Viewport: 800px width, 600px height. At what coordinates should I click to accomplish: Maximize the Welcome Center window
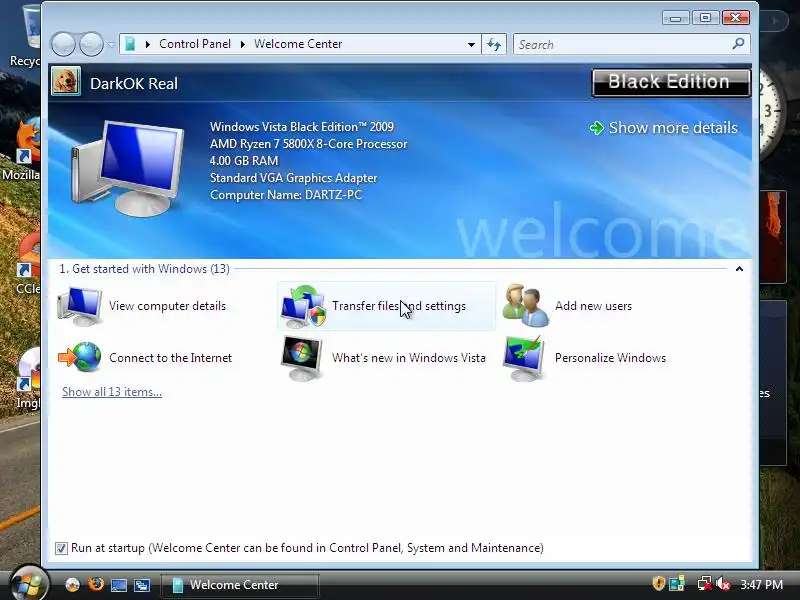[x=706, y=18]
